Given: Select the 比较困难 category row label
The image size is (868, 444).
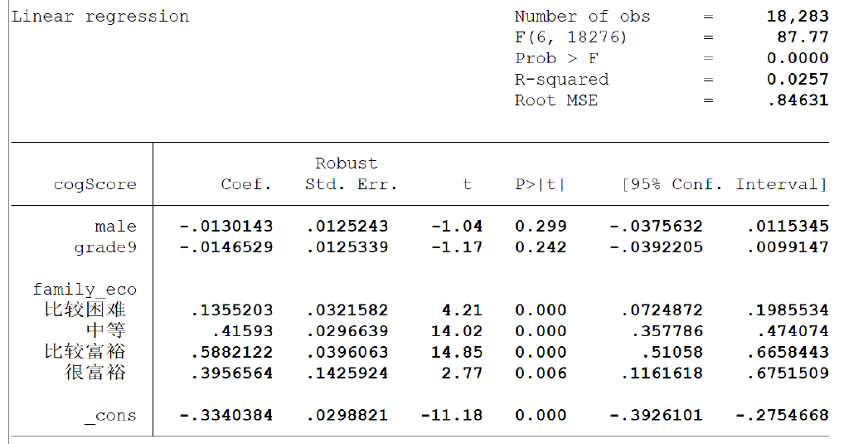Looking at the screenshot, I should point(85,310).
